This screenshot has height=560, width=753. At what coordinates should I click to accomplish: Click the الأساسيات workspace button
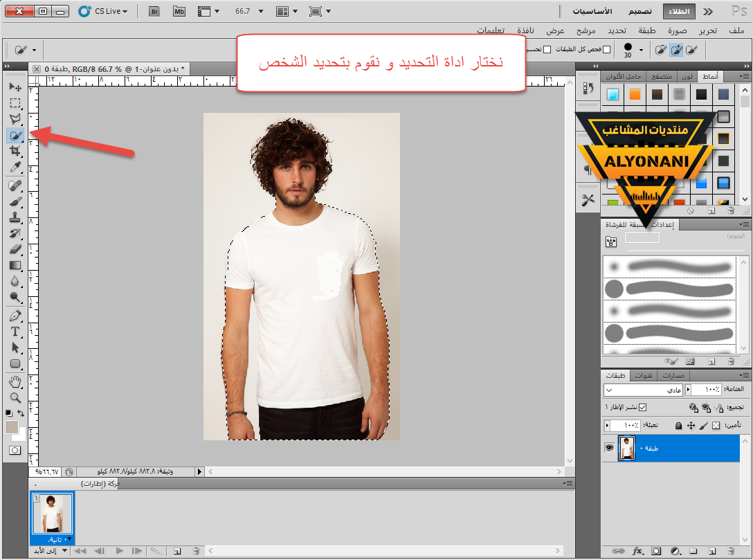(594, 11)
